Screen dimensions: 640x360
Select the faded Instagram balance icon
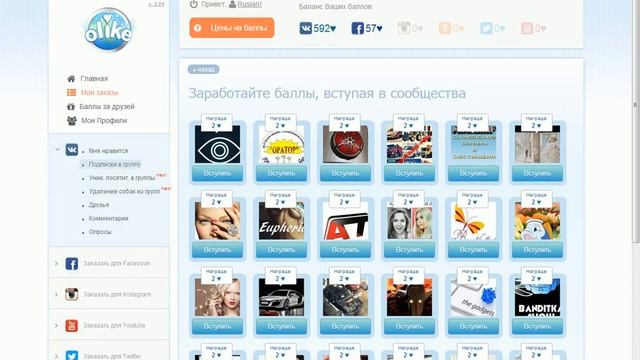[x=404, y=28]
